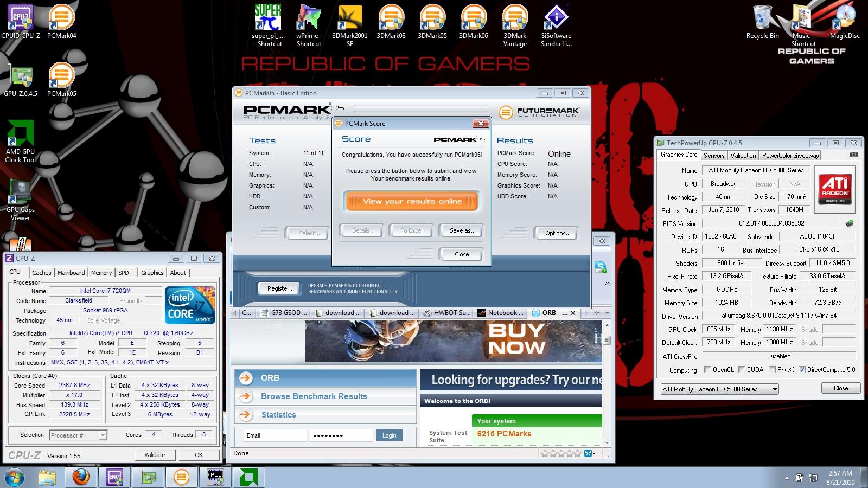
Task: Click the Login button on ORB page
Action: coord(390,435)
